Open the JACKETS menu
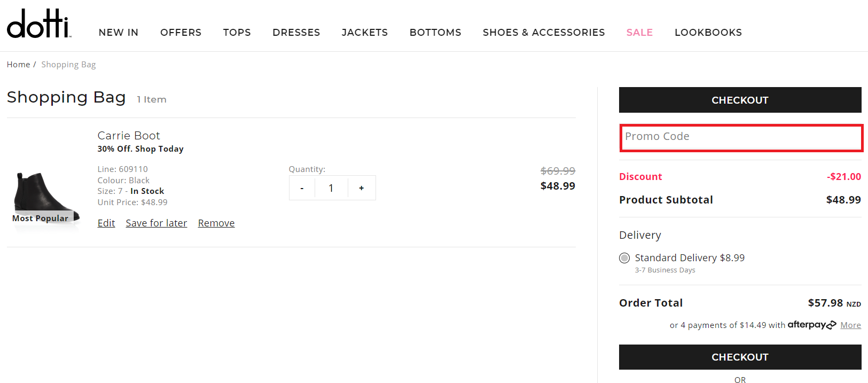This screenshot has width=868, height=383. [x=364, y=33]
